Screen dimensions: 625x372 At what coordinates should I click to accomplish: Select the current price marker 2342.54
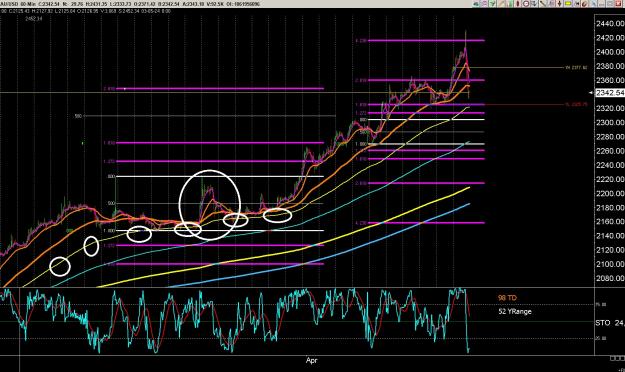(610, 93)
